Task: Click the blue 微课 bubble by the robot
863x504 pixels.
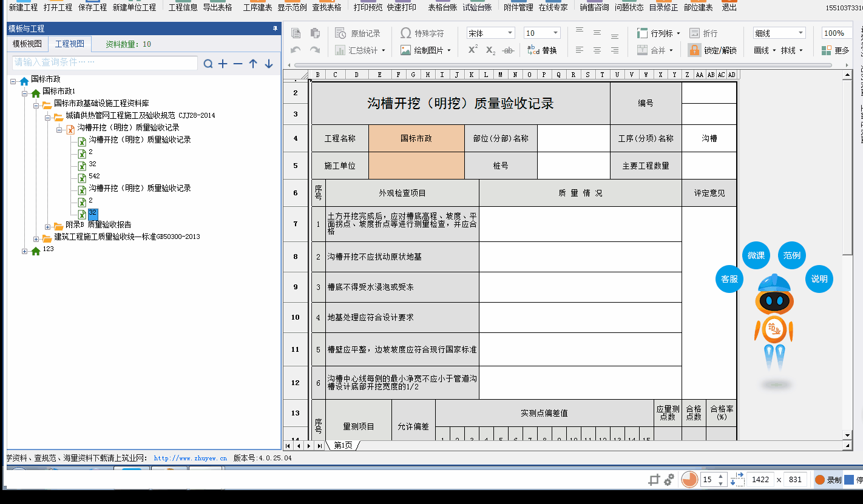Action: pyautogui.click(x=756, y=255)
